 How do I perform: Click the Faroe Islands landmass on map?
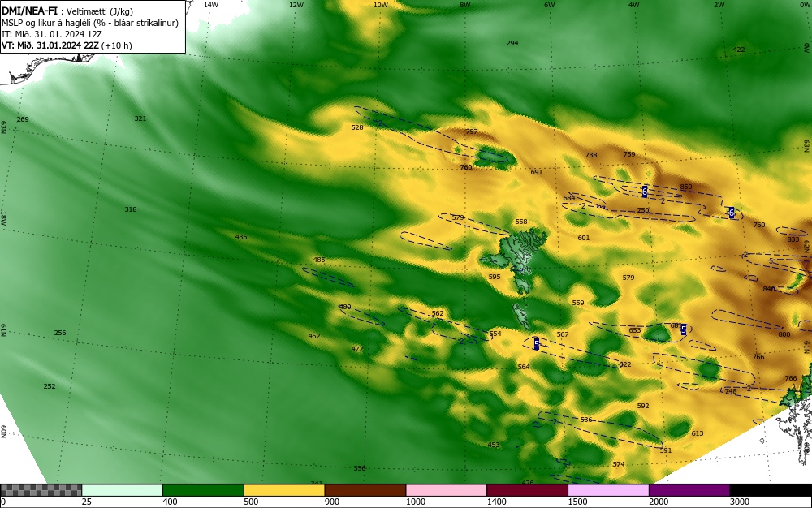coord(518,253)
